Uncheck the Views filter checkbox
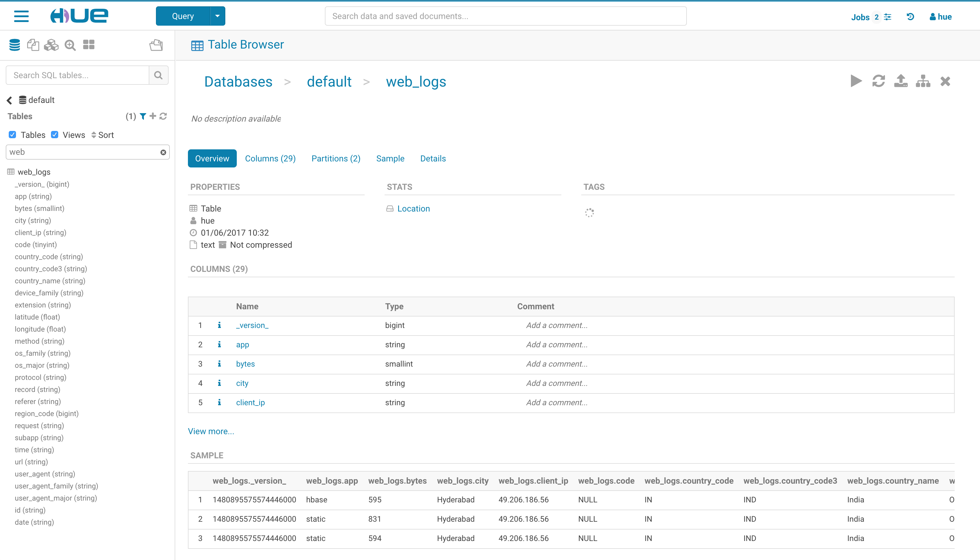The width and height of the screenshot is (980, 560). 55,135
